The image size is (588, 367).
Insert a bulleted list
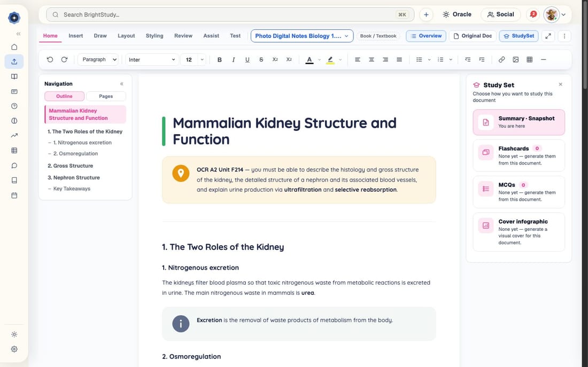click(419, 60)
